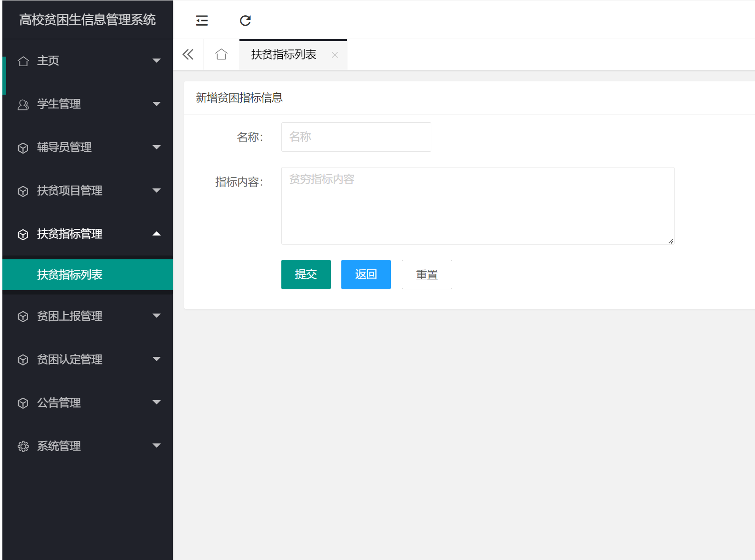This screenshot has height=560, width=755.
Task: Open the home tab via the house icon
Action: (x=221, y=54)
